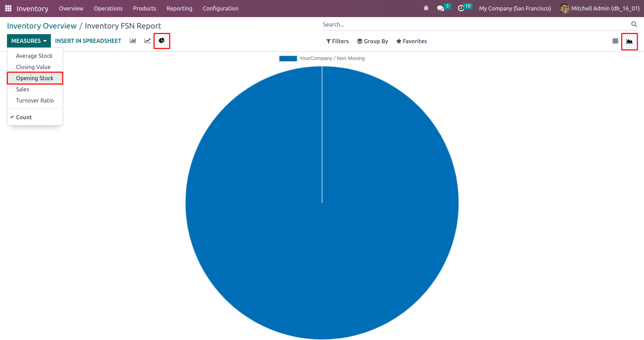This screenshot has width=644, height=340.
Task: Switch to pie chart view
Action: (x=162, y=41)
